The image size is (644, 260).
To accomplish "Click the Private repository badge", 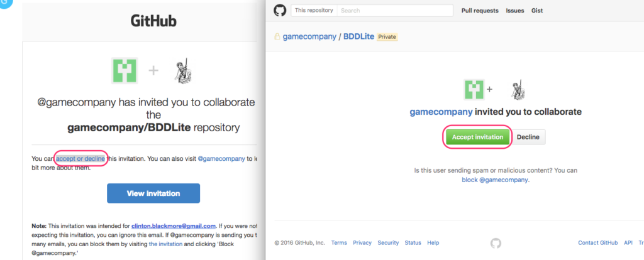I will pos(387,37).
